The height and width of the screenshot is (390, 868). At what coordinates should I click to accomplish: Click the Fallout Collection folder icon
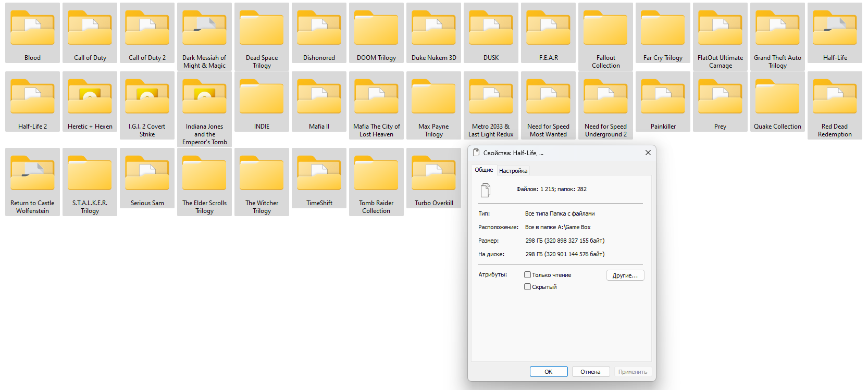[x=605, y=28]
